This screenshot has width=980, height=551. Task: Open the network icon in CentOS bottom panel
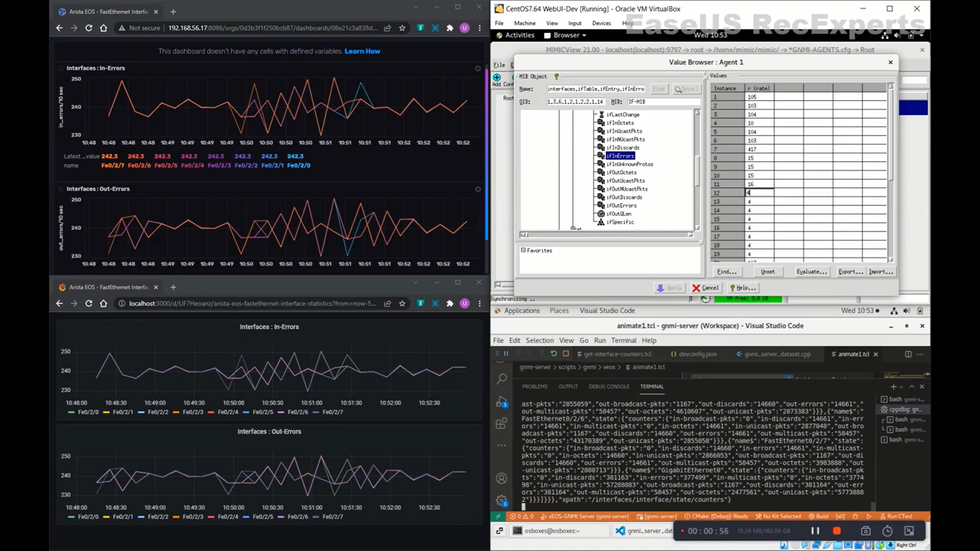(894, 311)
